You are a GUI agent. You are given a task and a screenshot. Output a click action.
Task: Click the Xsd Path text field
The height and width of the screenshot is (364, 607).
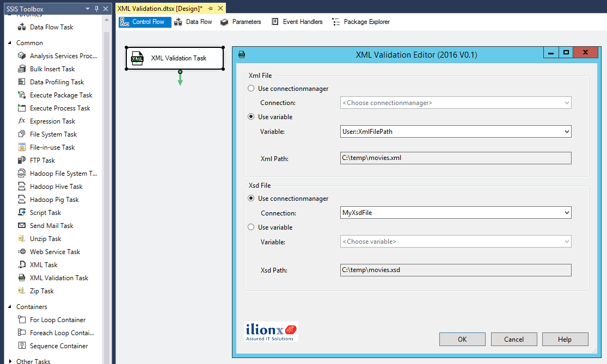(x=456, y=270)
